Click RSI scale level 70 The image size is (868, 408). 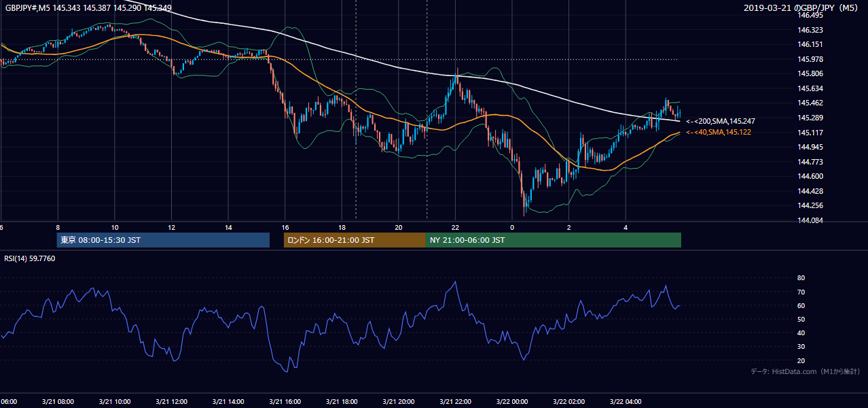(801, 292)
